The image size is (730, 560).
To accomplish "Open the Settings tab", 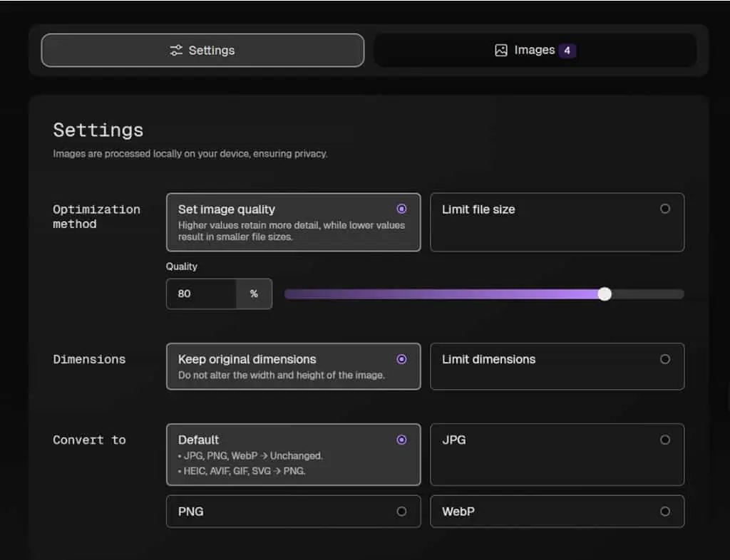I will pyautogui.click(x=202, y=51).
